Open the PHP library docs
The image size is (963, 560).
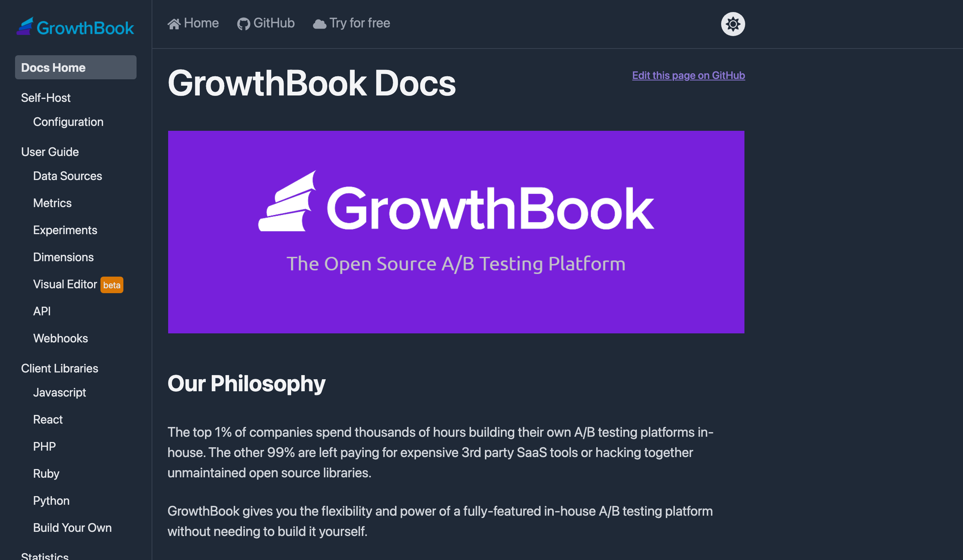coord(44,446)
